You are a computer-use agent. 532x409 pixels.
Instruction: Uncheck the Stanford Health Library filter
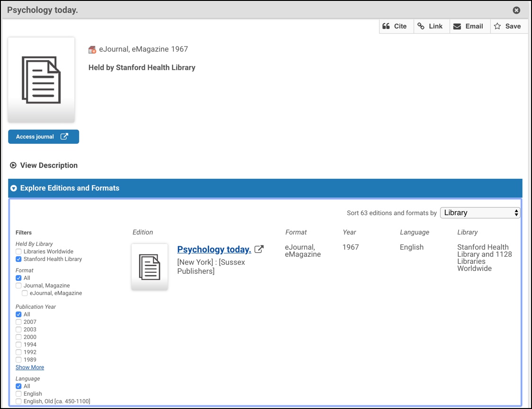[18, 259]
